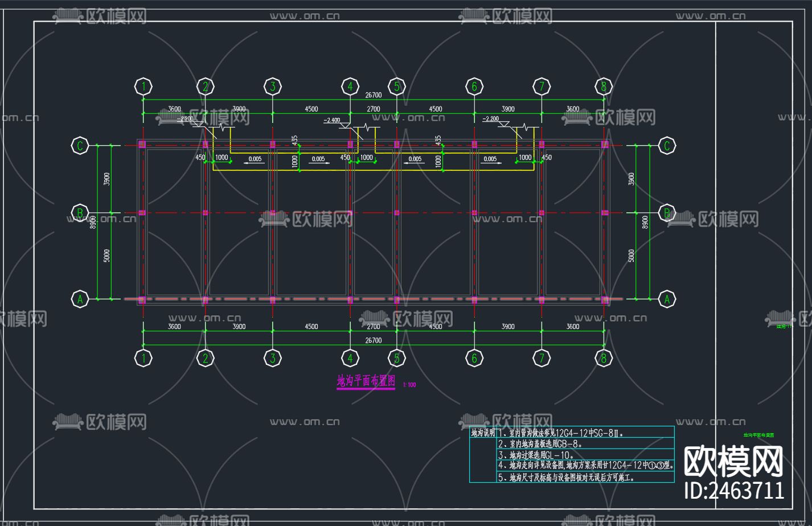Click axis bubble 5 in the top row
This screenshot has height=526, width=812.
(397, 87)
